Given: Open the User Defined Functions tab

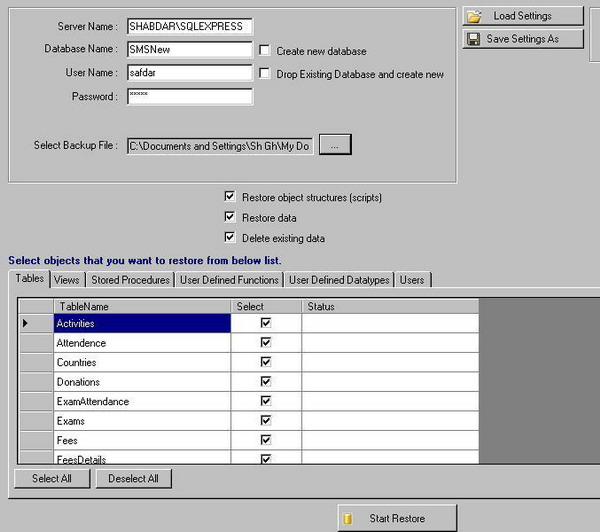Looking at the screenshot, I should (x=229, y=280).
